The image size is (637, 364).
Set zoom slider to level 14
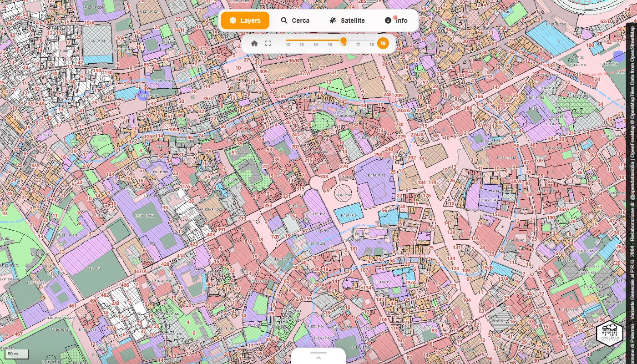point(316,45)
